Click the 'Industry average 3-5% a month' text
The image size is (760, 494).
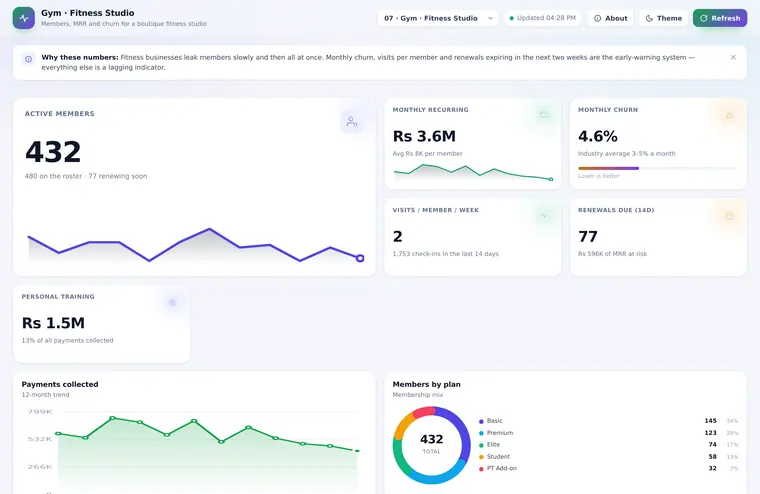point(626,154)
